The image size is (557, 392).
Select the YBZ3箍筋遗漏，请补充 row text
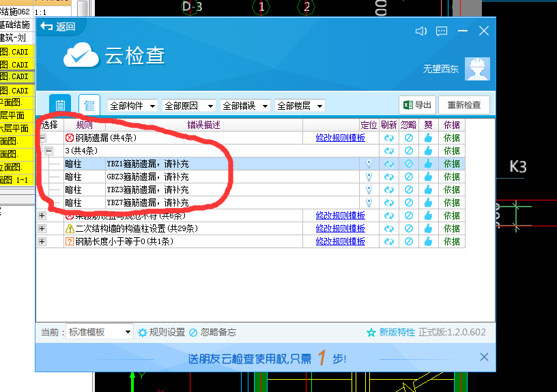tap(147, 190)
